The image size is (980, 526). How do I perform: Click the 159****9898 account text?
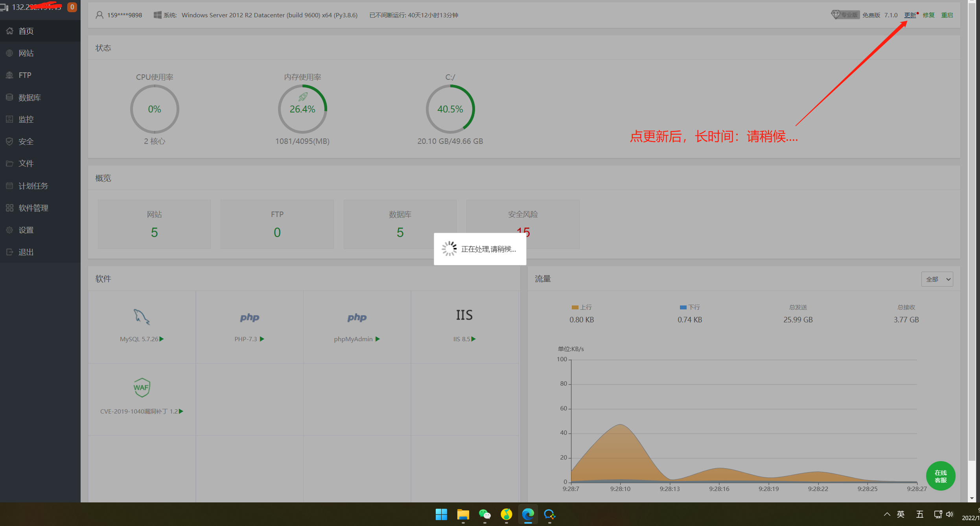tap(125, 15)
